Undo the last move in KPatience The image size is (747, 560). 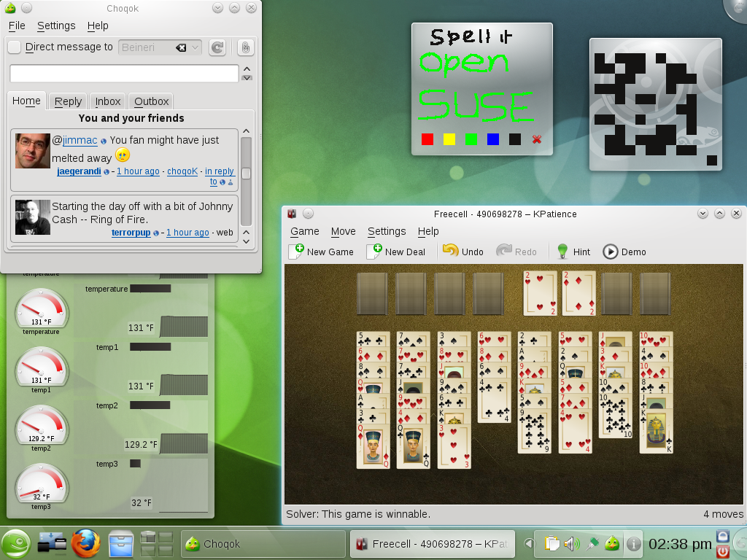462,252
